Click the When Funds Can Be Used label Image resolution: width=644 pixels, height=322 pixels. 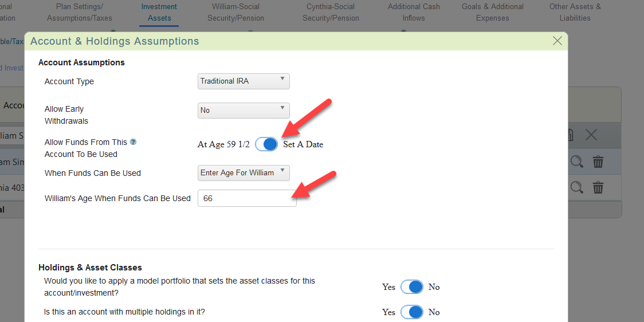pyautogui.click(x=92, y=174)
